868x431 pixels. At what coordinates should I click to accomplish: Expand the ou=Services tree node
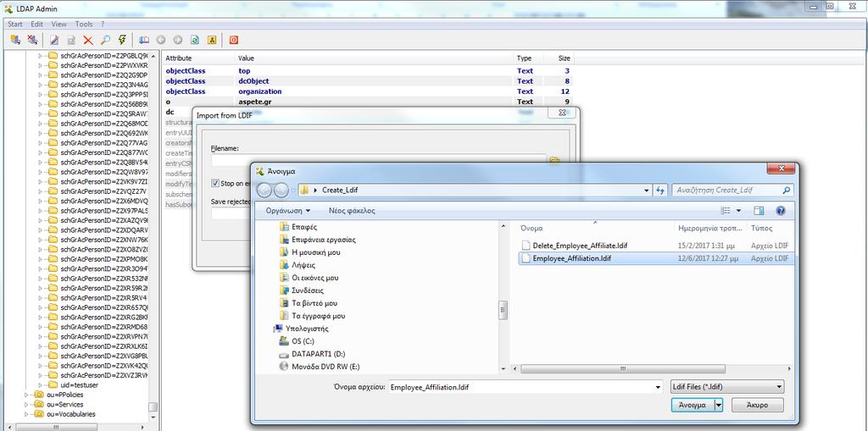(26, 405)
